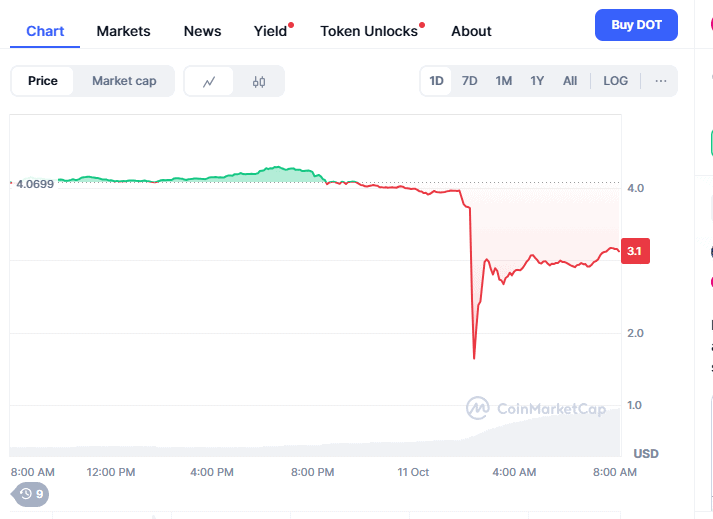Click the history clock badge showing 9
This screenshot has width=713, height=519.
click(31, 493)
